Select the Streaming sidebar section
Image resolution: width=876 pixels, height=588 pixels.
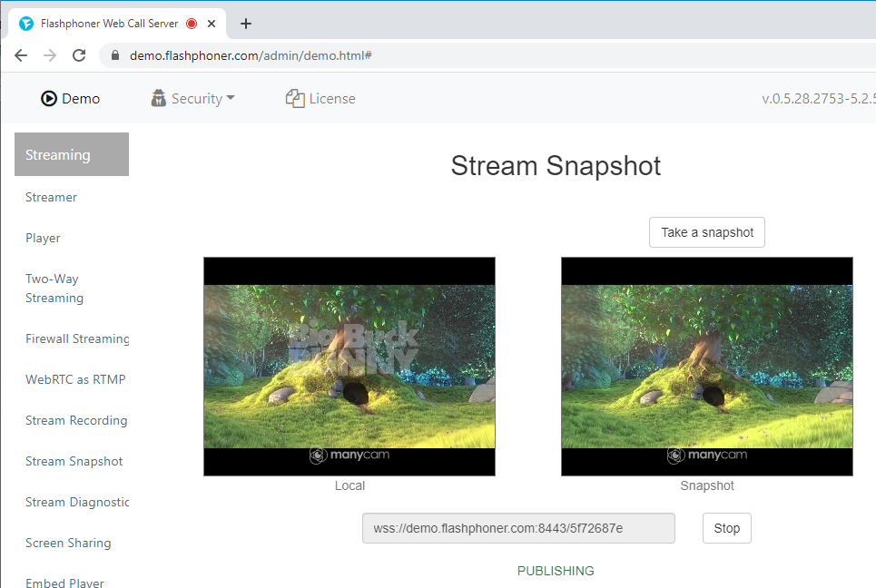coord(72,154)
